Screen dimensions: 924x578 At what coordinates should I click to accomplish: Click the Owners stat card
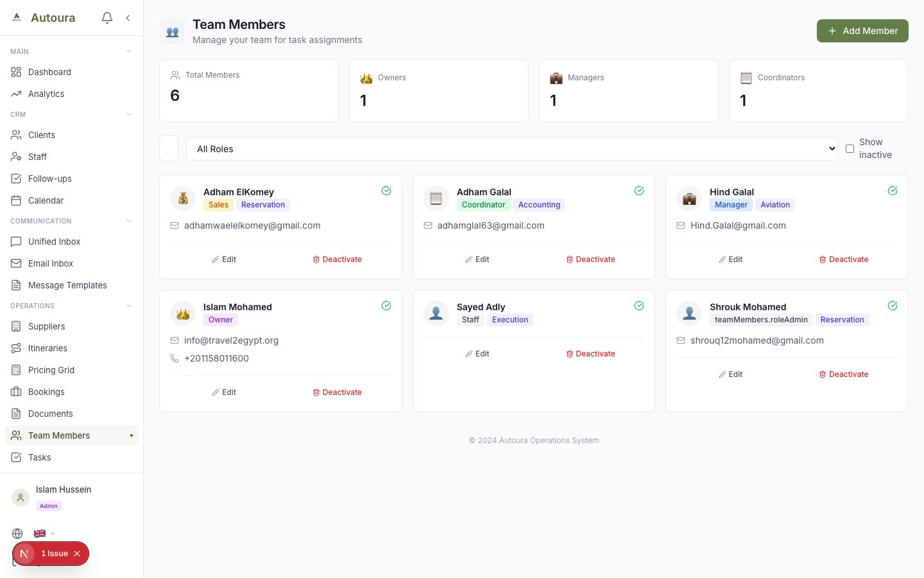tap(439, 91)
